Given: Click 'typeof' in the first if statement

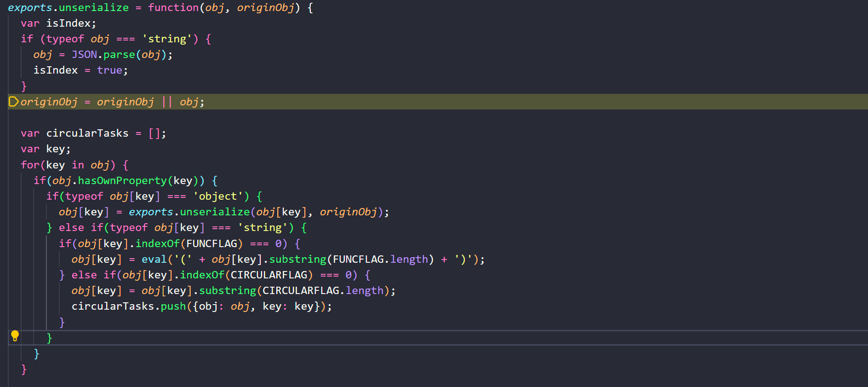Looking at the screenshot, I should tap(65, 39).
